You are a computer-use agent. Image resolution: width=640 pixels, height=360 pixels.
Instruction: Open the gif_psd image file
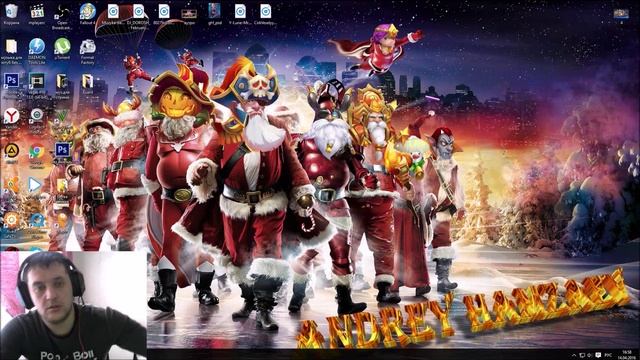(215, 14)
